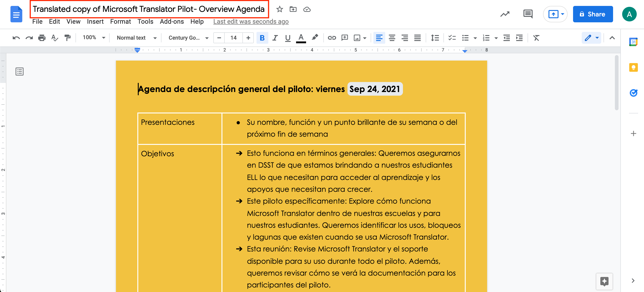The height and width of the screenshot is (292, 644).
Task: Insert an image using the picture icon
Action: pos(357,38)
